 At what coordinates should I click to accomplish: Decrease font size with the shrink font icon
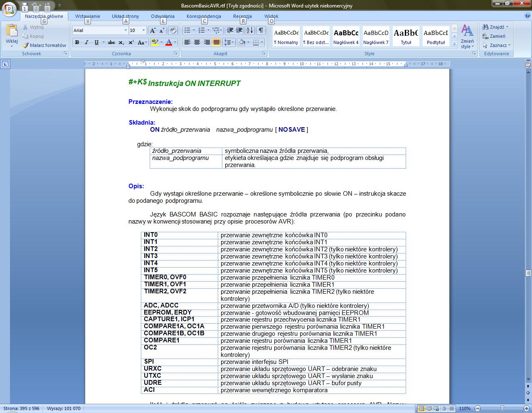pyautogui.click(x=162, y=30)
